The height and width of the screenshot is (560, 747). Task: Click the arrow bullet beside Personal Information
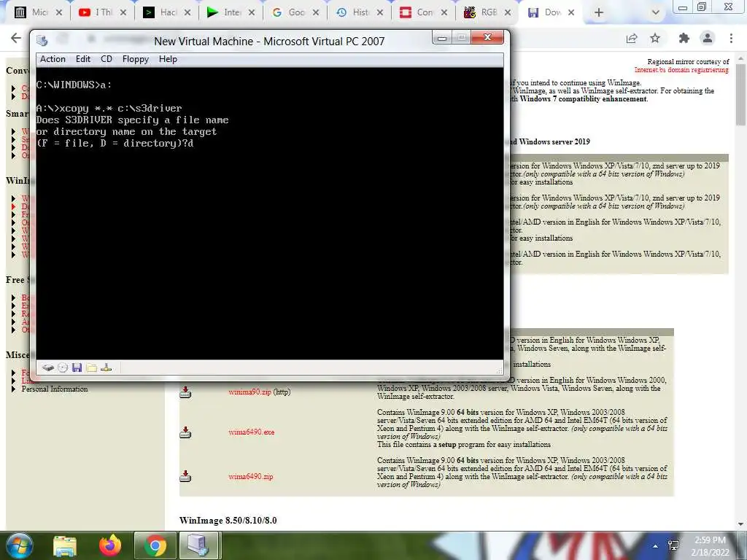pyautogui.click(x=13, y=389)
